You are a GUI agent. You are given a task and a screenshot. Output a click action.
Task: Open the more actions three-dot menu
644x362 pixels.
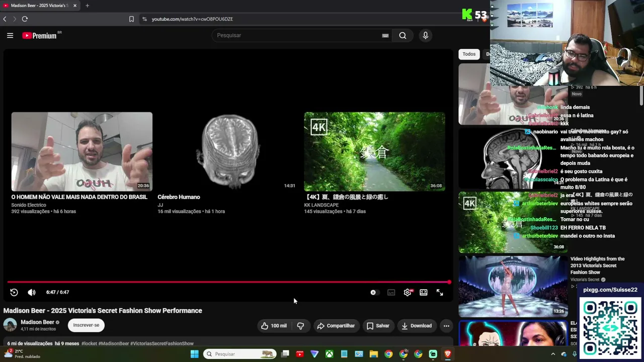446,326
